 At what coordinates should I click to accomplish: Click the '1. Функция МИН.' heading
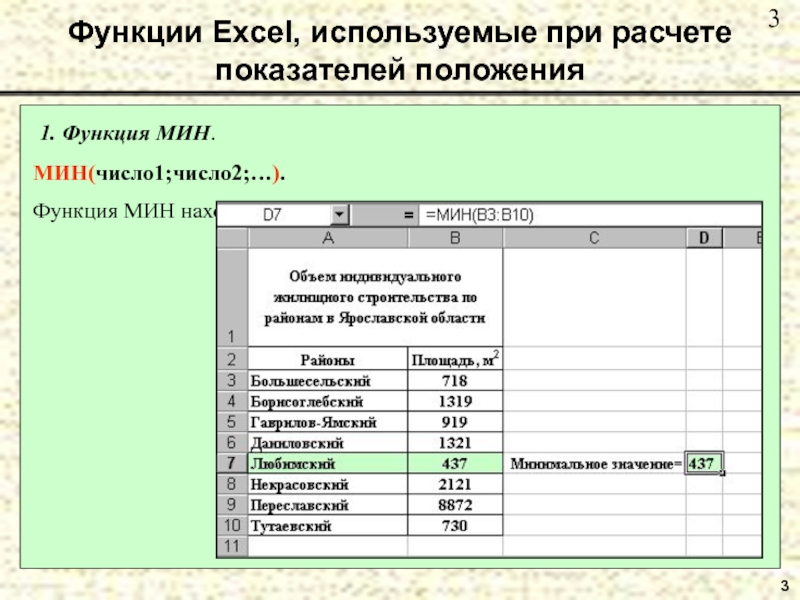click(128, 134)
